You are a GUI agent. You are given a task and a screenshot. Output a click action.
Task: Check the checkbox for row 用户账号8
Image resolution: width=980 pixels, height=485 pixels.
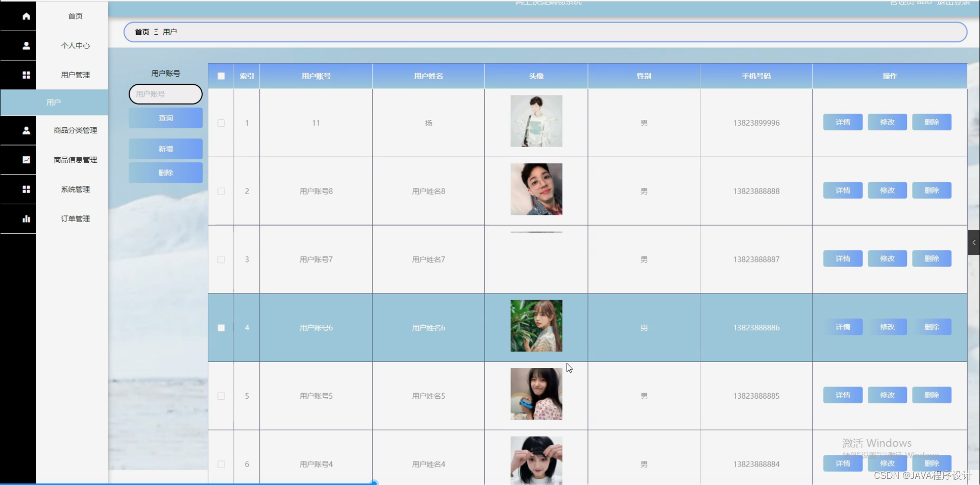221,191
